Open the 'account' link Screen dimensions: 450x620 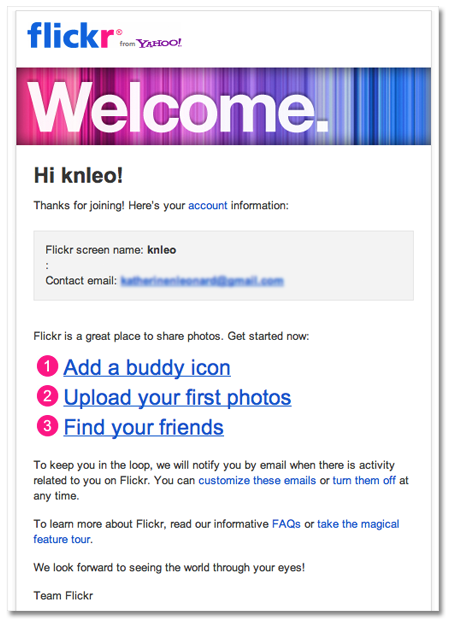click(x=208, y=206)
